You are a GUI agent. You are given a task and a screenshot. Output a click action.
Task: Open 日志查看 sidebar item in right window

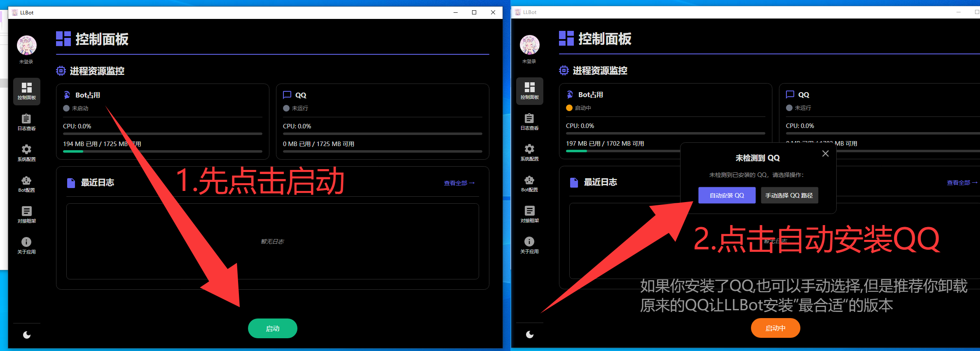530,122
